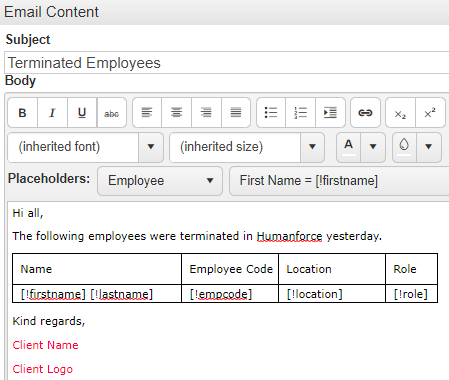Click the Role header cell
The width and height of the screenshot is (449, 380).
tap(412, 269)
